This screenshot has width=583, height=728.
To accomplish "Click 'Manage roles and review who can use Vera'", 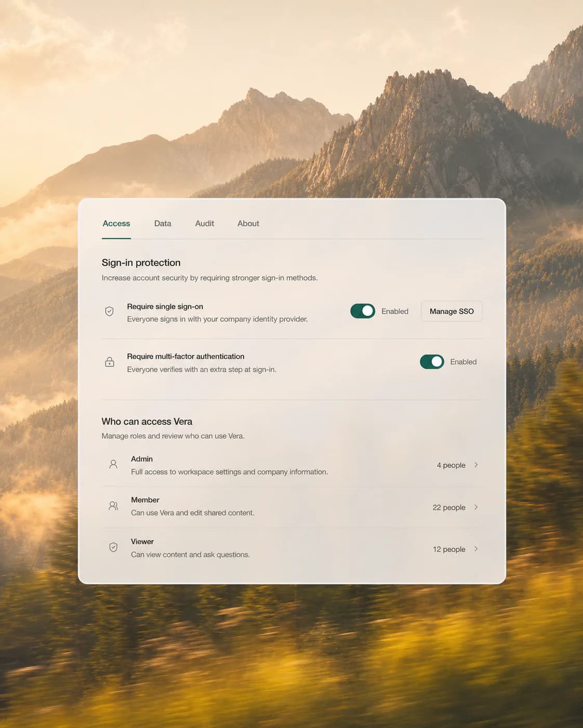I will (x=173, y=436).
